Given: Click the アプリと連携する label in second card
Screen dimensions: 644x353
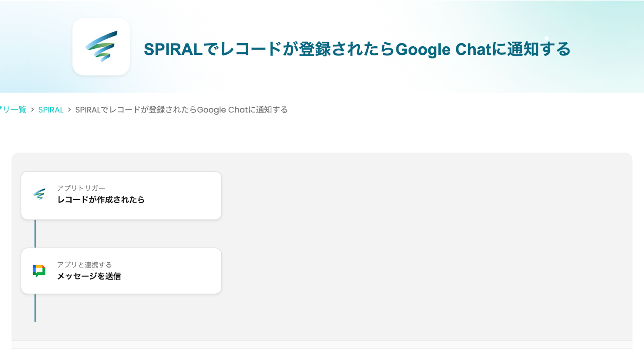Looking at the screenshot, I should click(x=84, y=264).
